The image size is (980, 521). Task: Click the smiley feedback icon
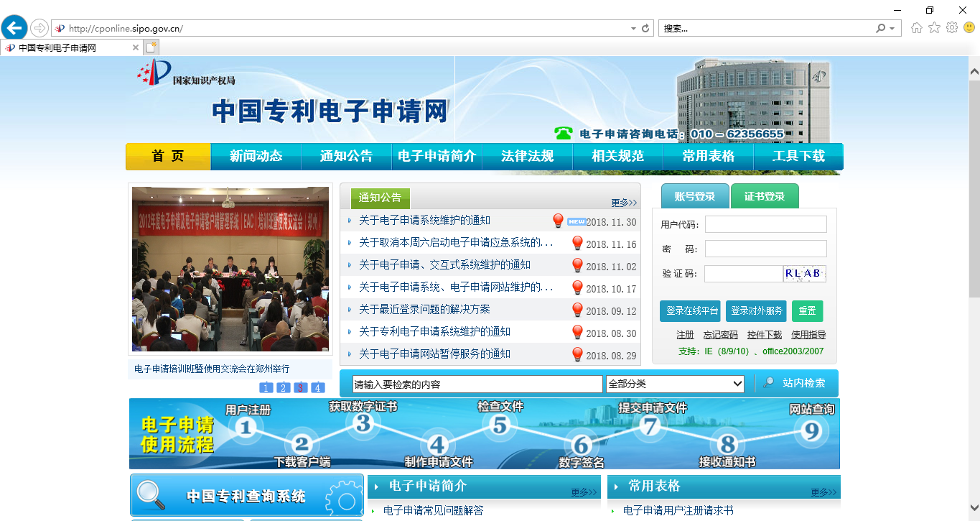click(969, 28)
